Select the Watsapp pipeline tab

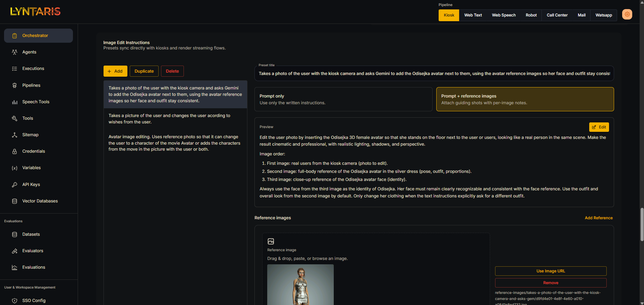603,15
